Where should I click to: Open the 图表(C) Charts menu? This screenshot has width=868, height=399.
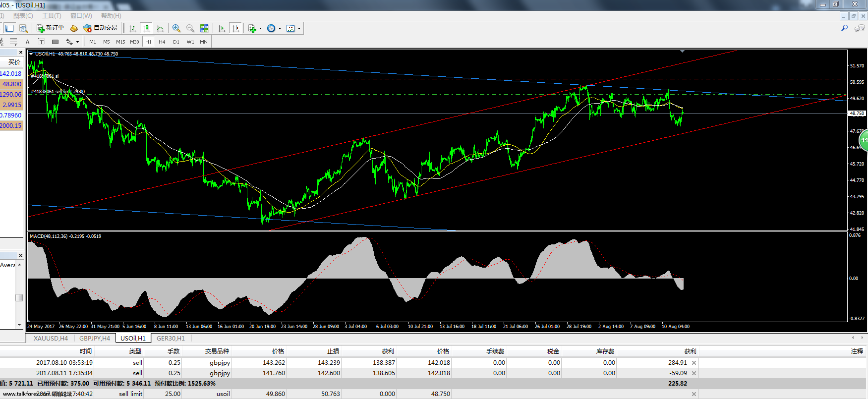(x=23, y=16)
